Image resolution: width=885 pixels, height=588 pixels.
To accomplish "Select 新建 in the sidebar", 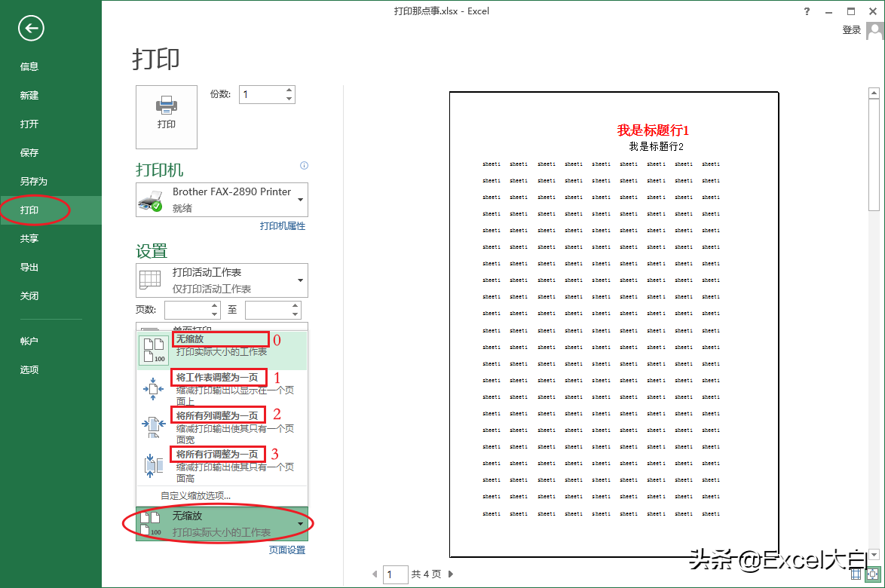I will (29, 96).
